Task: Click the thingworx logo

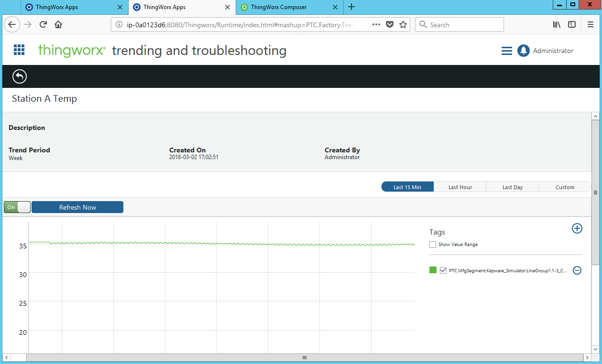Action: (71, 50)
